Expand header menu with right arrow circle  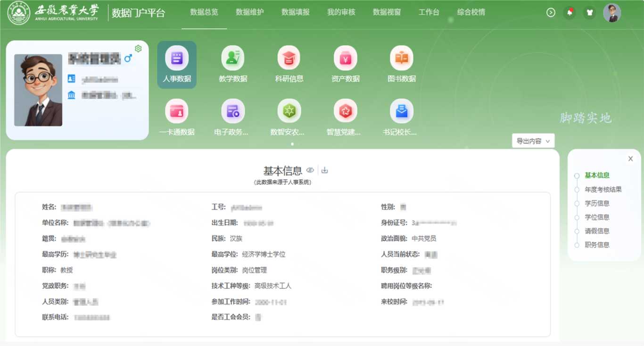551,13
